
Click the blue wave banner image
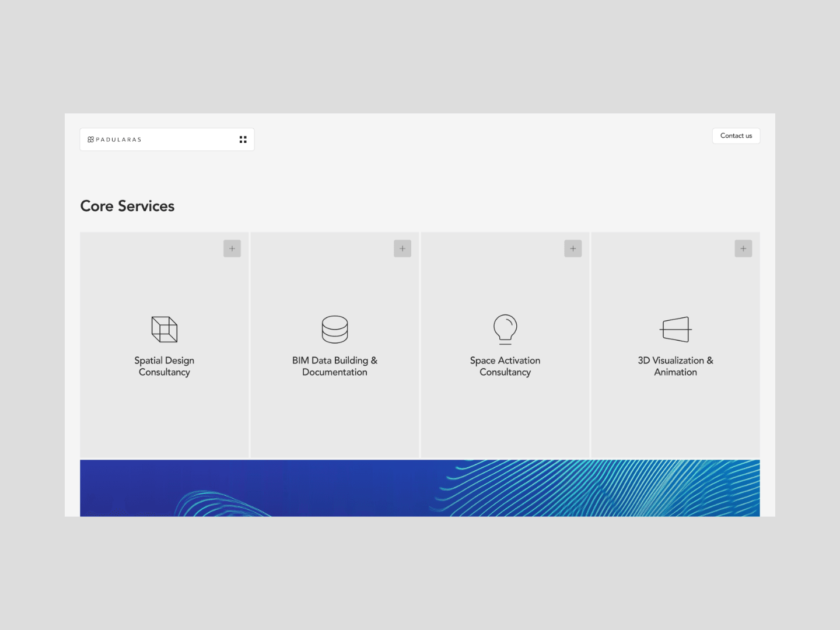tap(420, 488)
